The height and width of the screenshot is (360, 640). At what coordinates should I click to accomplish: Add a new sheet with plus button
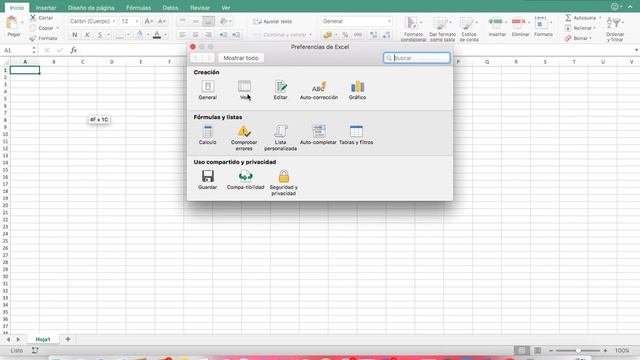coord(68,339)
